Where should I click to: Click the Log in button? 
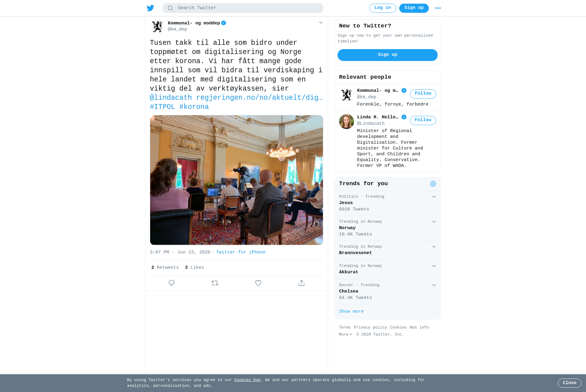pos(383,8)
